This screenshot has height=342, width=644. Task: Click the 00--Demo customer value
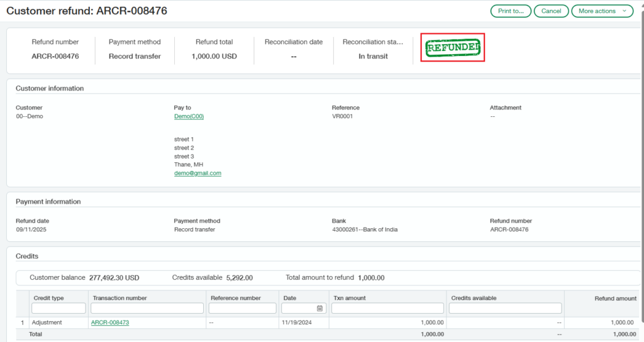point(30,116)
